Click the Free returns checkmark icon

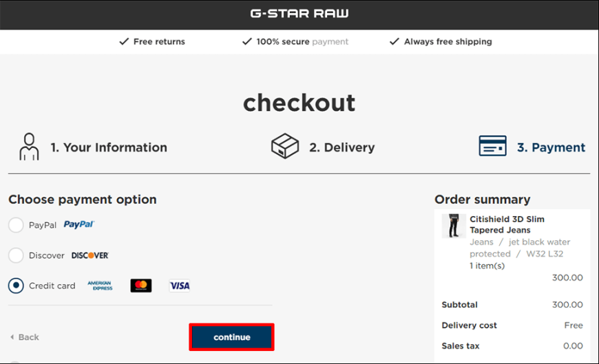[x=124, y=41]
